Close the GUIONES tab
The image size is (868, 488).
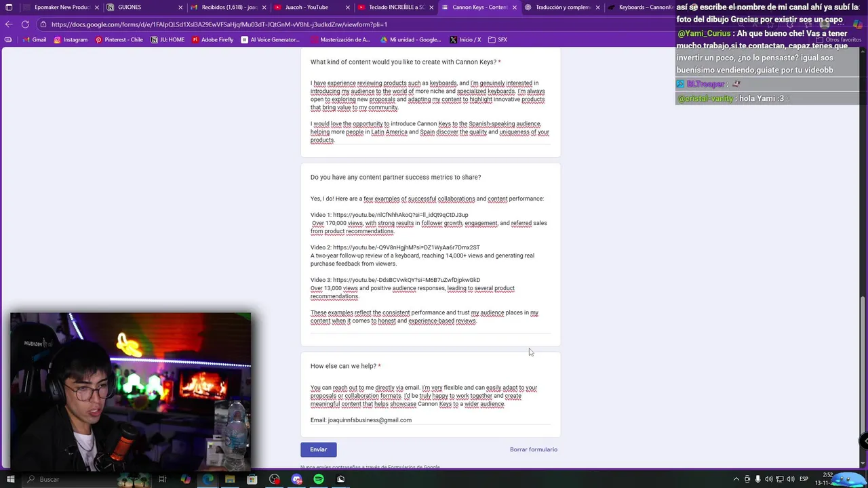click(x=180, y=7)
